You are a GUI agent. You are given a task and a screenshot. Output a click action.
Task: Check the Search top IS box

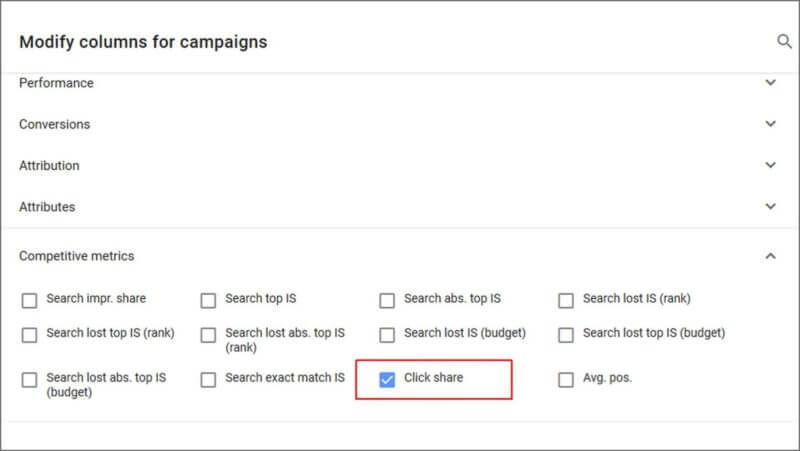click(208, 300)
